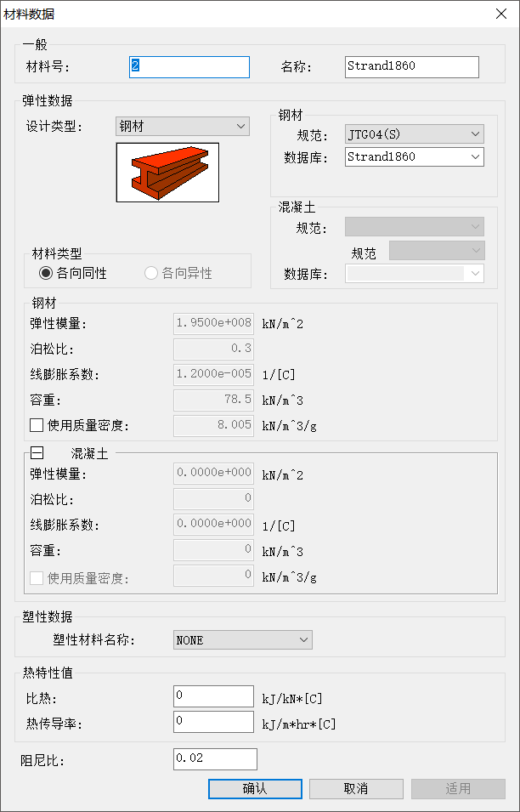Close the 材料数据 dialog
The height and width of the screenshot is (812, 520).
(500, 13)
